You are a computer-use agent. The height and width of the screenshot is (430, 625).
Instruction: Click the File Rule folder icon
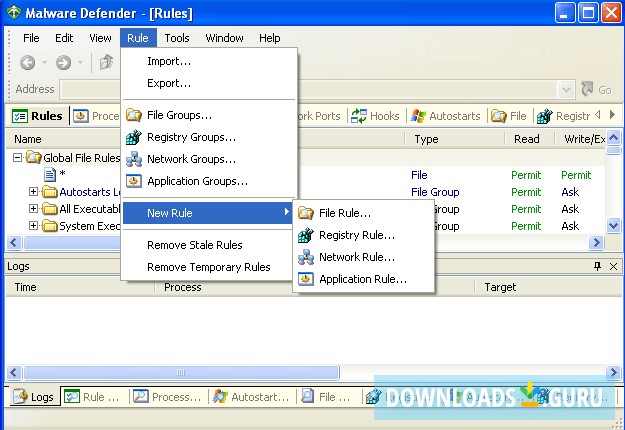coord(306,213)
